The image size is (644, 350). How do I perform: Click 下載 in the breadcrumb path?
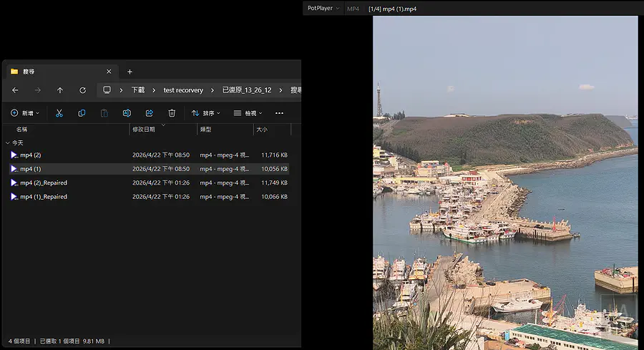tap(138, 90)
